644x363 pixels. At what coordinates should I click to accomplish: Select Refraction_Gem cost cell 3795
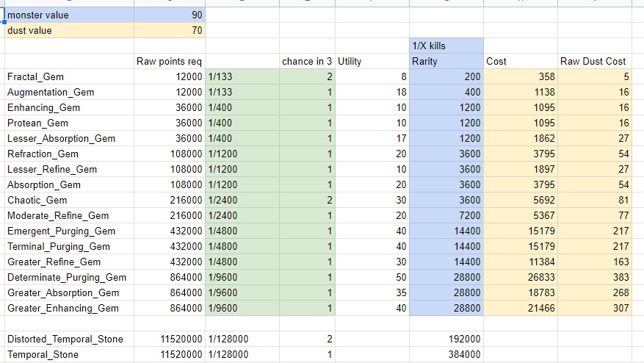click(x=521, y=154)
